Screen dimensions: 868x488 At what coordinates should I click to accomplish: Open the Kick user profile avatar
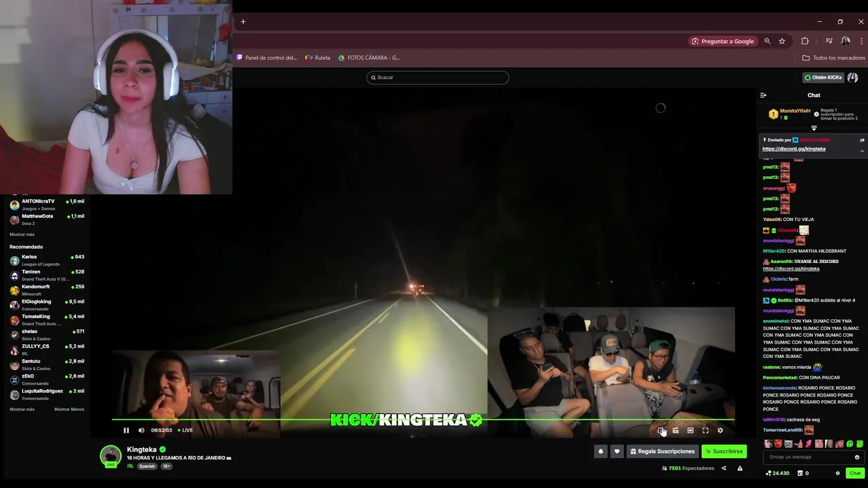(x=853, y=77)
